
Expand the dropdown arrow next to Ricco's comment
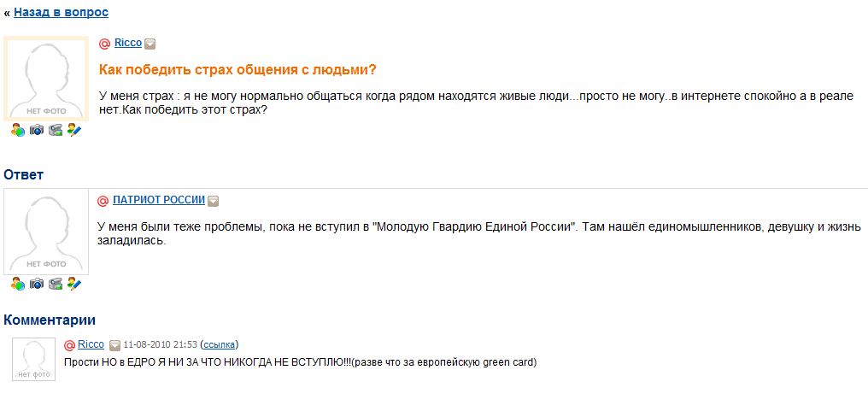tap(114, 345)
